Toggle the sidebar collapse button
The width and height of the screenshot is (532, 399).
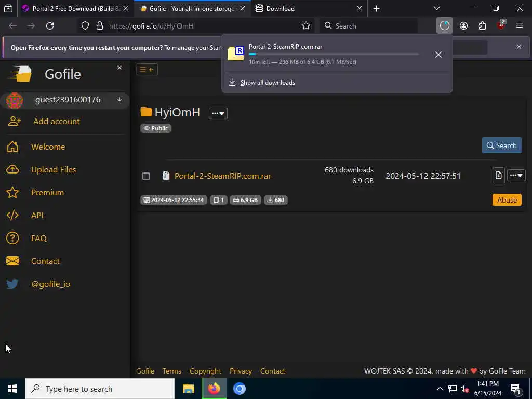tap(147, 70)
